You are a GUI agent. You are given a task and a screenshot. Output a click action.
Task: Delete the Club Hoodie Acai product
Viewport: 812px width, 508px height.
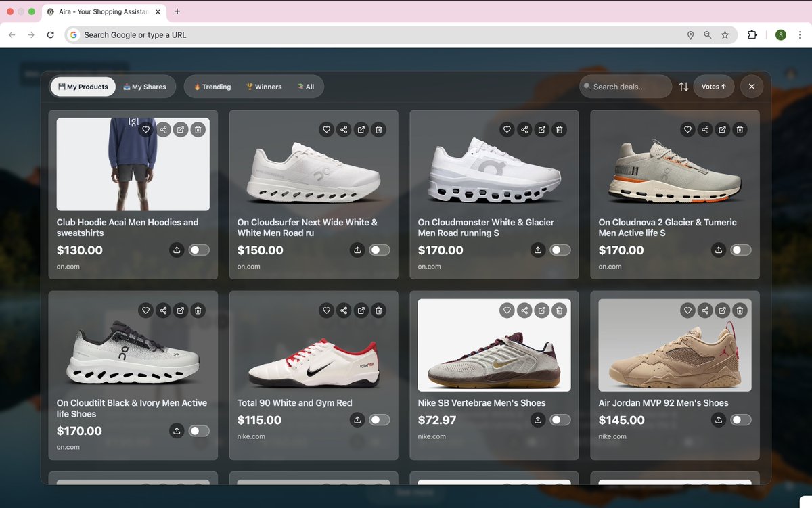tap(198, 129)
